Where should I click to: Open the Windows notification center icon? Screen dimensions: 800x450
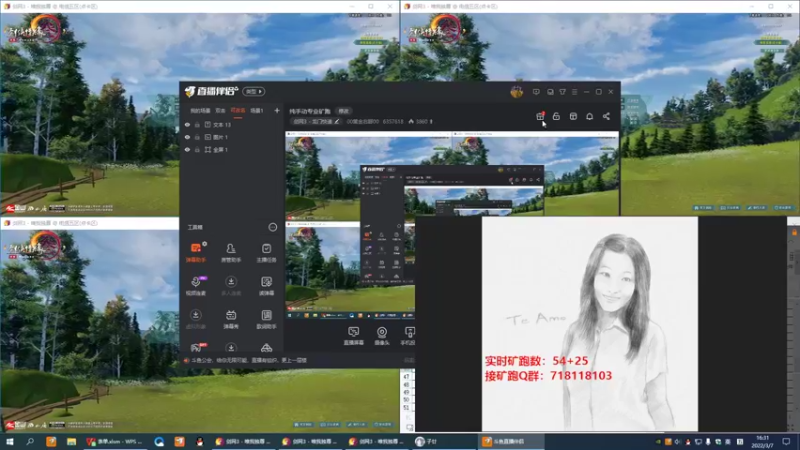[x=786, y=441]
